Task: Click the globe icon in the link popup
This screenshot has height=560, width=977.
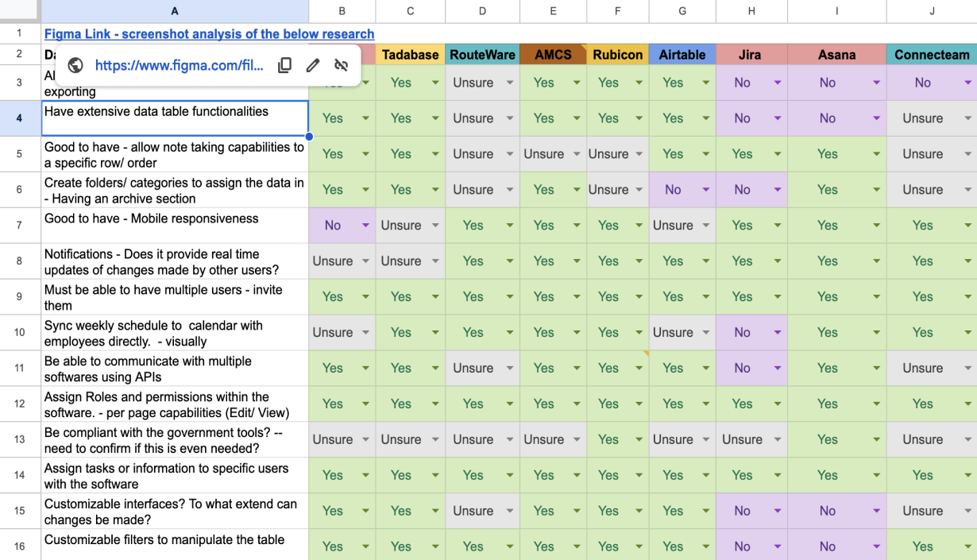Action: click(75, 66)
